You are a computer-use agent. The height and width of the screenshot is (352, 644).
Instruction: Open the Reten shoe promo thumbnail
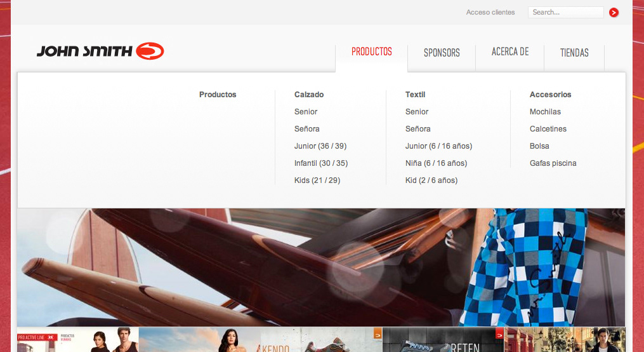click(443, 340)
